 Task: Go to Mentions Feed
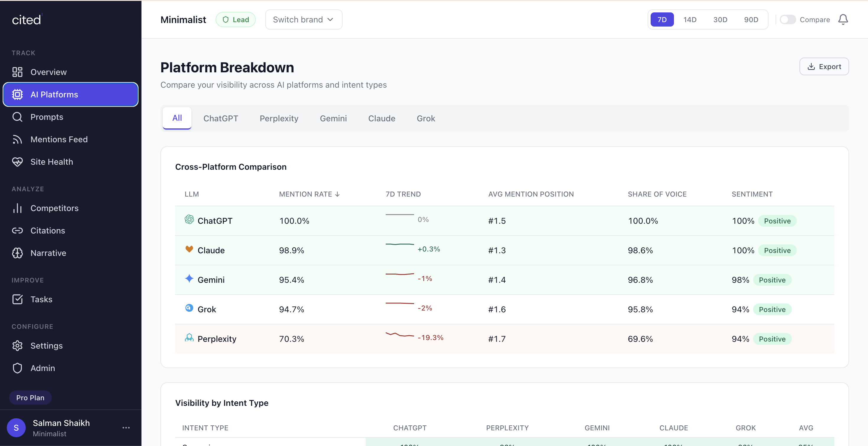point(70,139)
